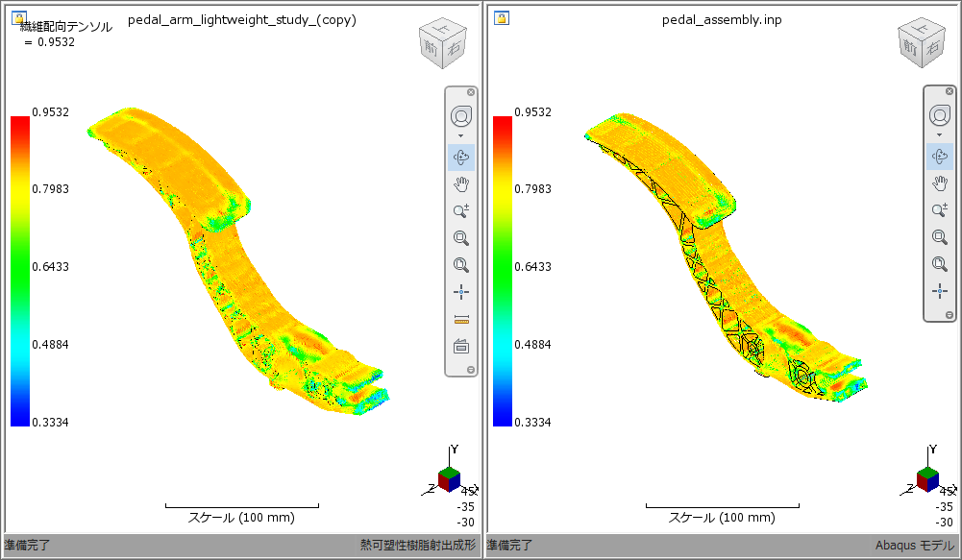Image resolution: width=962 pixels, height=560 pixels.
Task: Click legend value 0.4884 in left pane
Action: click(50, 345)
